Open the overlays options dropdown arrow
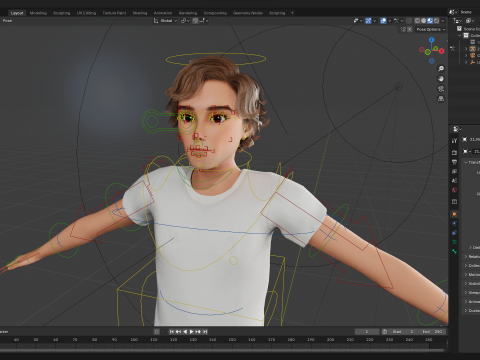480x360 pixels. pos(389,21)
